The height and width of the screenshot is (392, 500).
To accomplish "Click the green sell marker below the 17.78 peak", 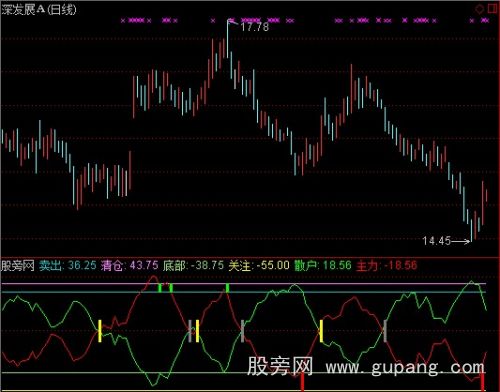I will [227, 288].
